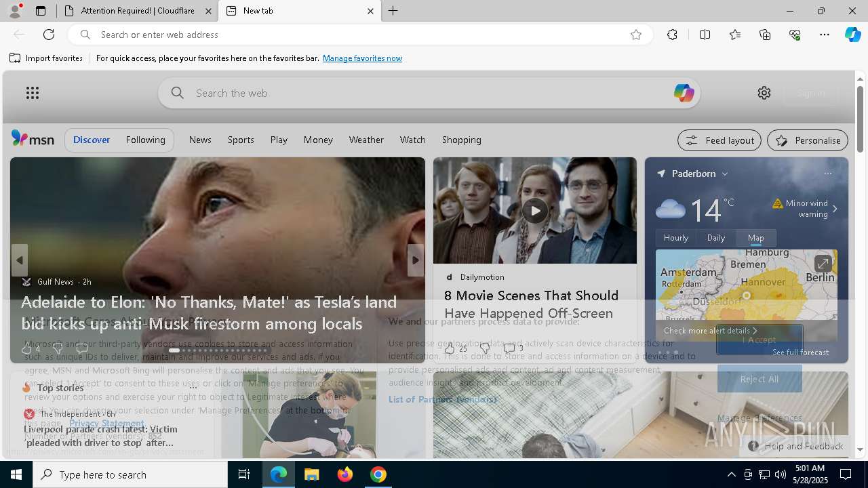Screen dimensions: 868x488
Task: Switch to the Discover feed tab
Action: [x=92, y=140]
